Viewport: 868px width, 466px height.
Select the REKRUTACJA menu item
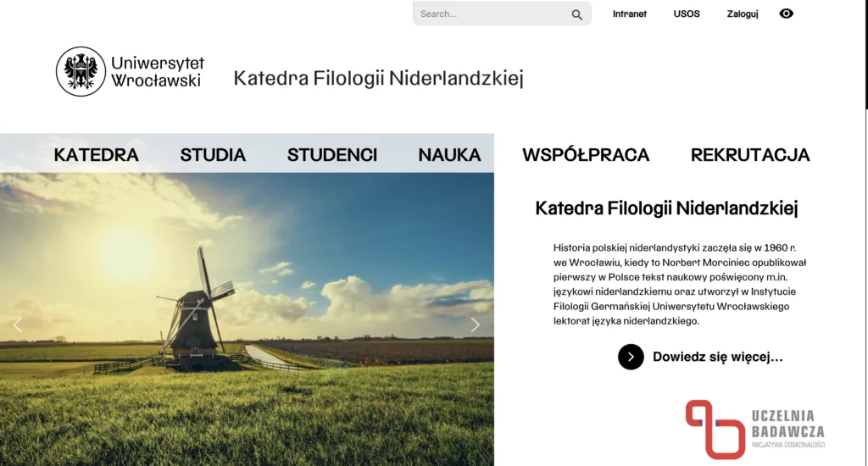(x=750, y=155)
